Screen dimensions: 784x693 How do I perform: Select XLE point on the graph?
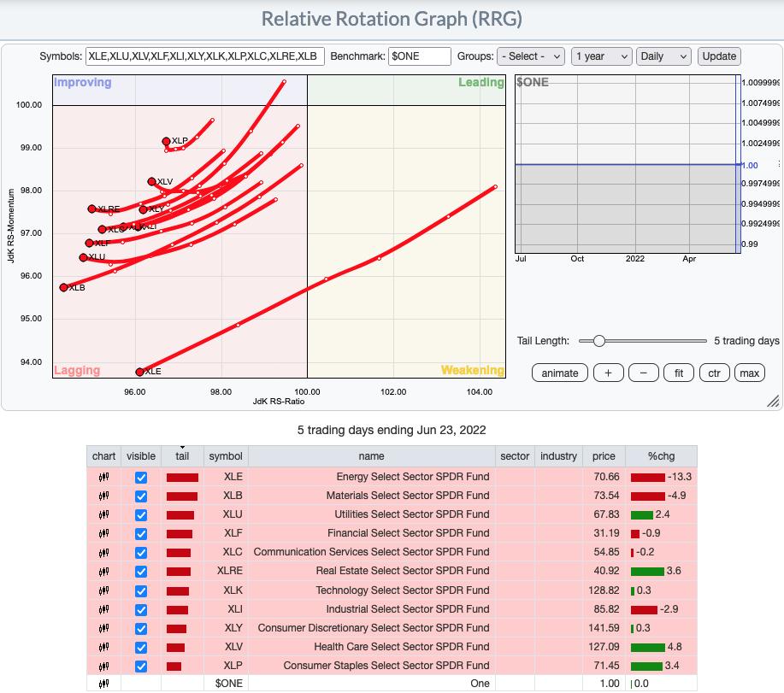pyautogui.click(x=139, y=372)
